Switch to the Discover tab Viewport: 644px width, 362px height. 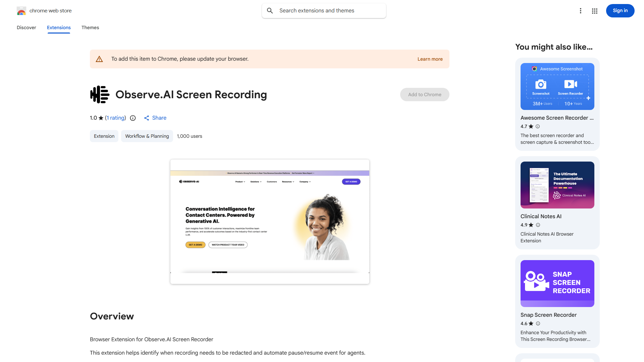(x=26, y=27)
